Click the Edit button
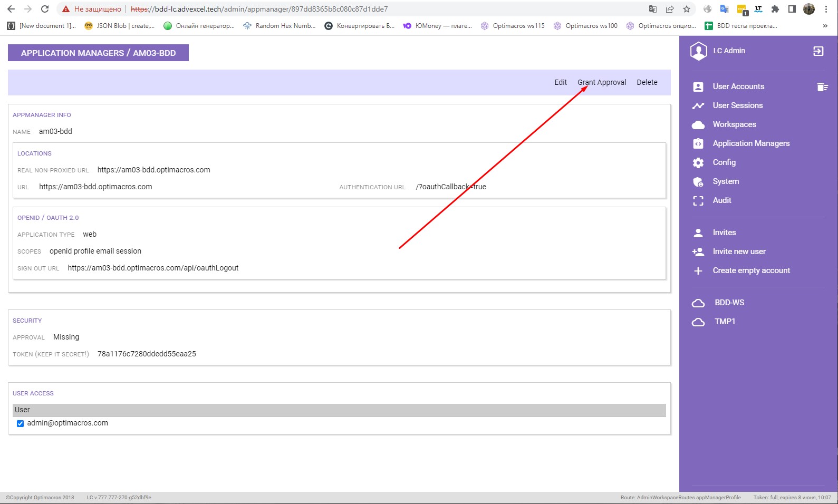 561,82
